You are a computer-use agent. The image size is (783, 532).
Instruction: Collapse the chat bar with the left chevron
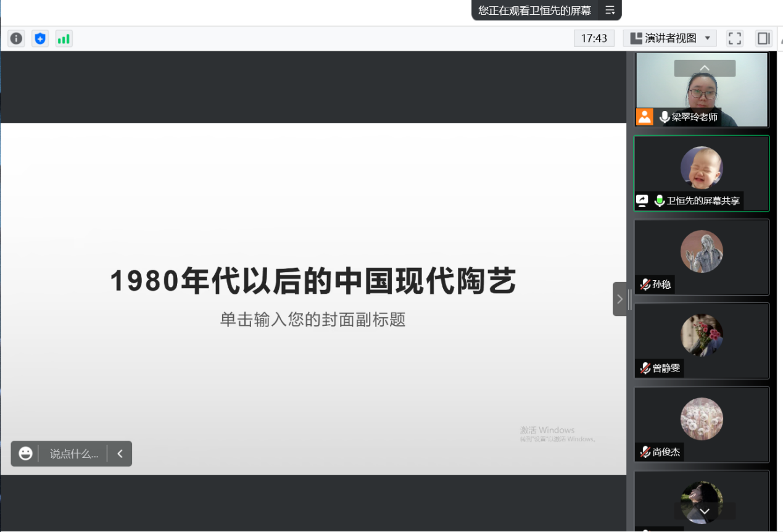tap(120, 454)
